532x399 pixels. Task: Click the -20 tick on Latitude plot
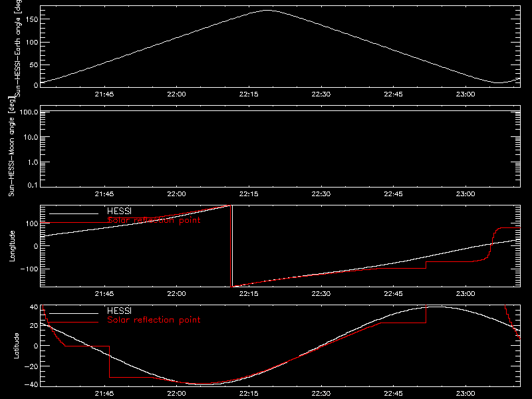[31, 366]
